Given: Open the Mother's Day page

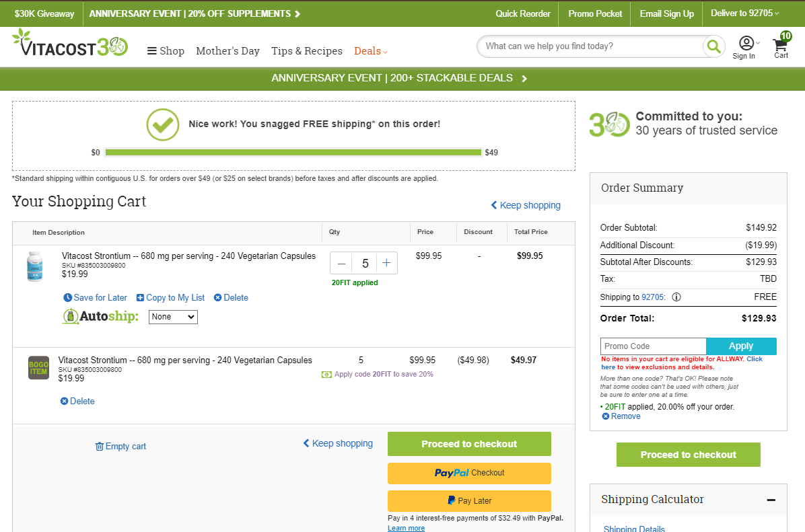Looking at the screenshot, I should pos(228,51).
